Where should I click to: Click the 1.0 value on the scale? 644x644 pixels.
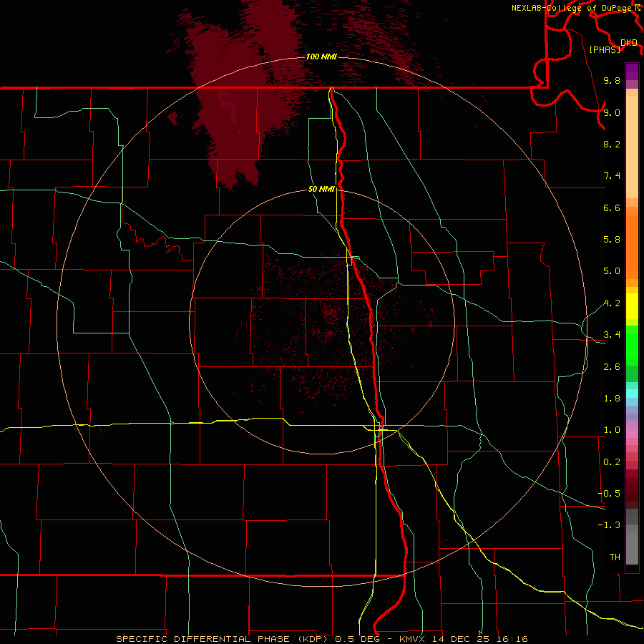click(x=612, y=430)
